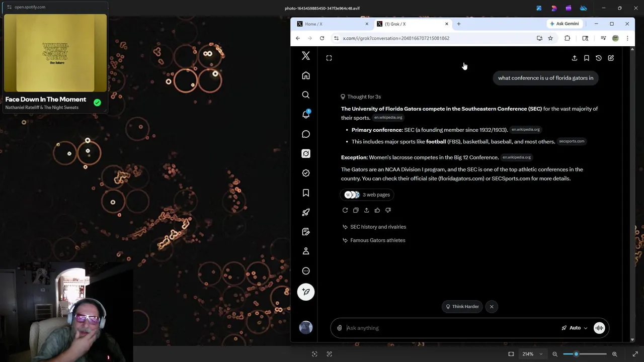Open X home icon in sidebar
This screenshot has height=362, width=644.
(306, 75)
